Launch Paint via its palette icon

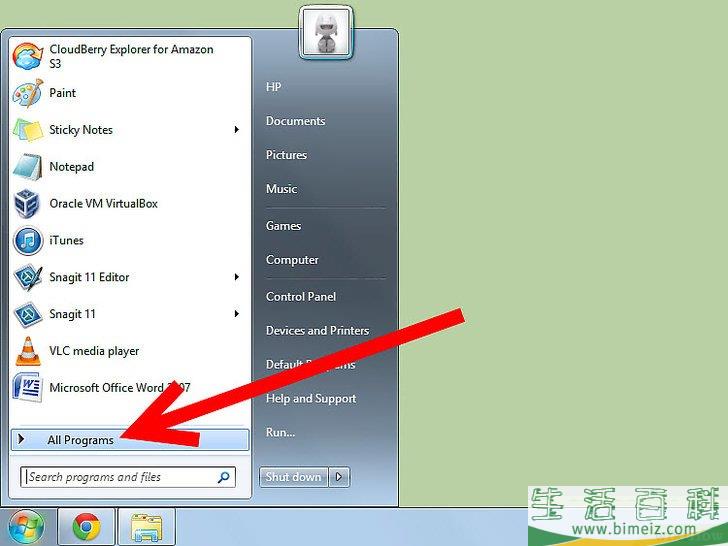[x=28, y=93]
